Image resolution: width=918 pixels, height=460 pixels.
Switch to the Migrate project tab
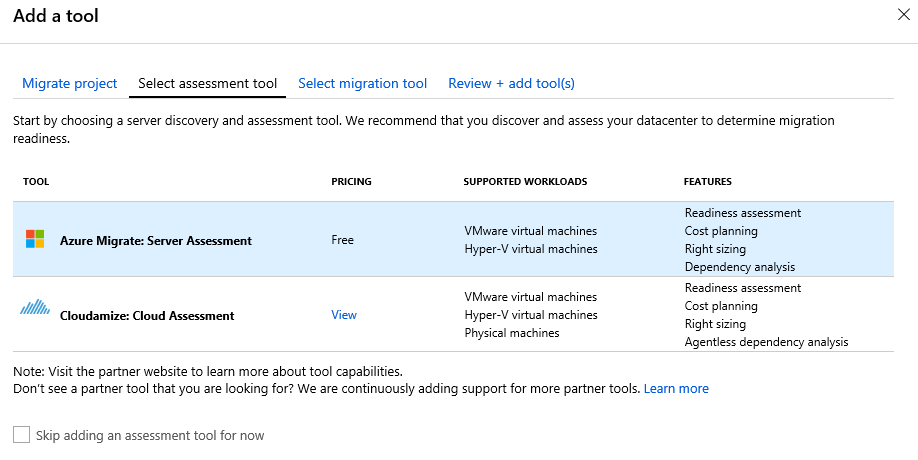click(70, 83)
